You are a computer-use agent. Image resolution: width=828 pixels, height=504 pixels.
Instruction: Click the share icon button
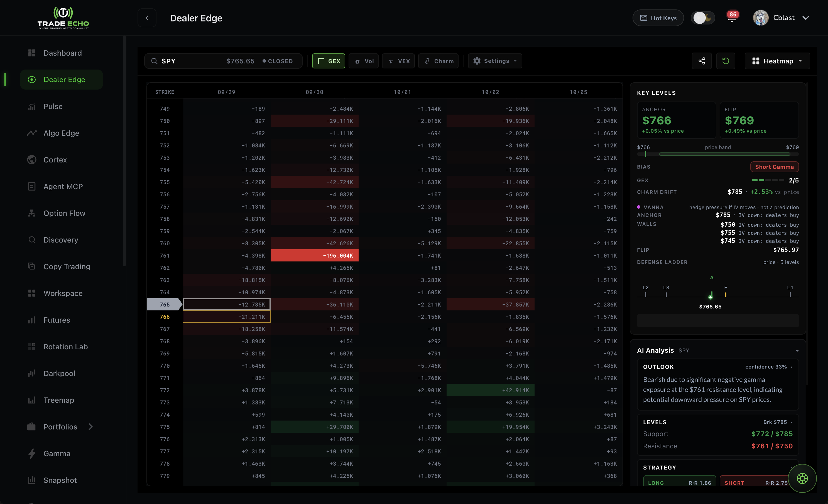pos(702,61)
